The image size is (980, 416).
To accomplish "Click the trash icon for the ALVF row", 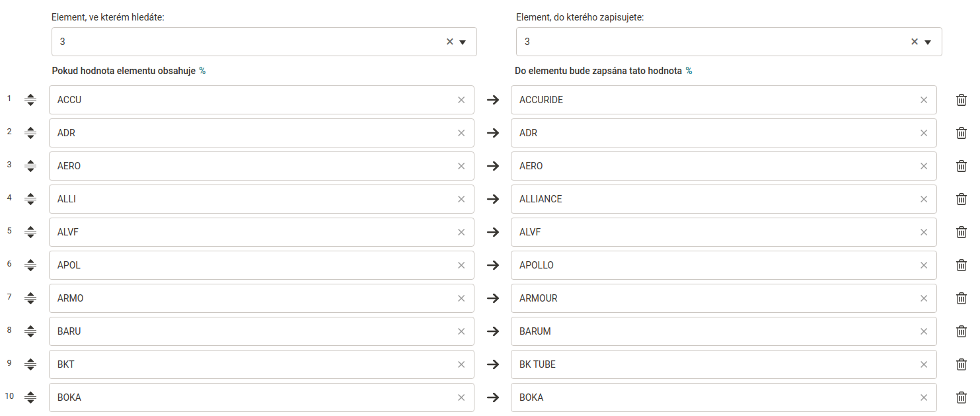I will (x=961, y=232).
